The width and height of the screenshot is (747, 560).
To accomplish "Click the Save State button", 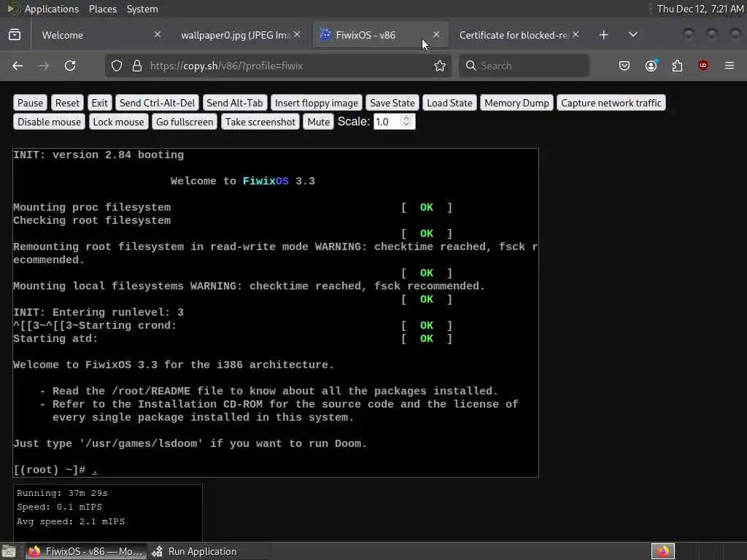I will [392, 103].
